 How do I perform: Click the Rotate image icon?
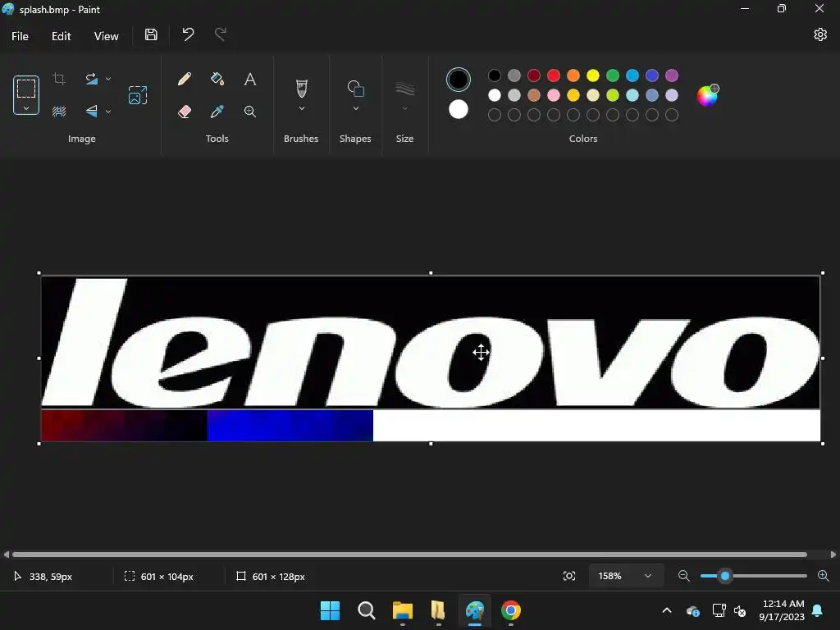point(92,80)
